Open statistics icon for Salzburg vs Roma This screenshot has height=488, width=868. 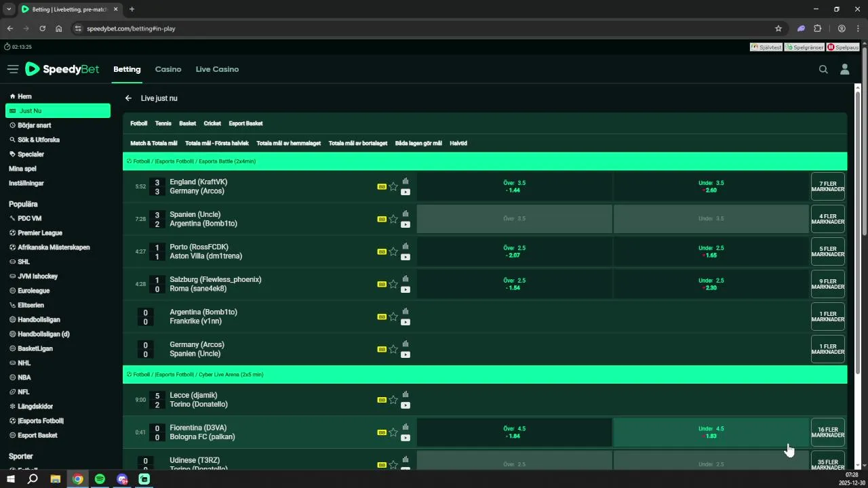[x=406, y=279]
